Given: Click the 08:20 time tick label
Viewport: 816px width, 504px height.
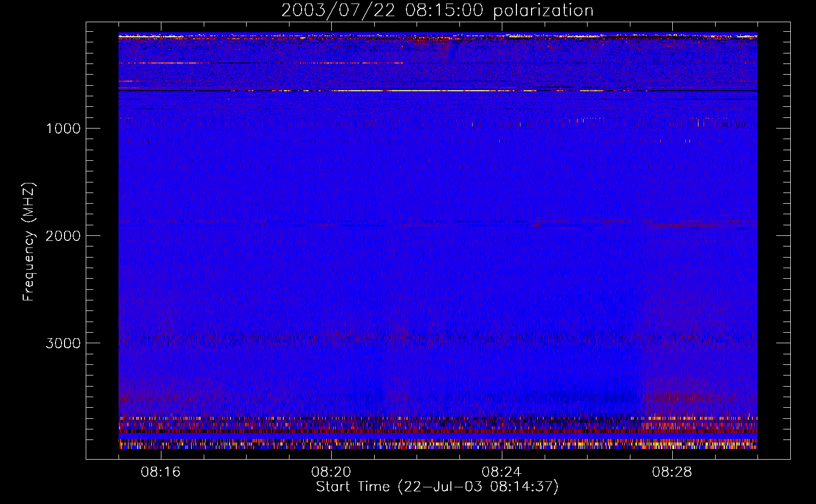Looking at the screenshot, I should (331, 472).
